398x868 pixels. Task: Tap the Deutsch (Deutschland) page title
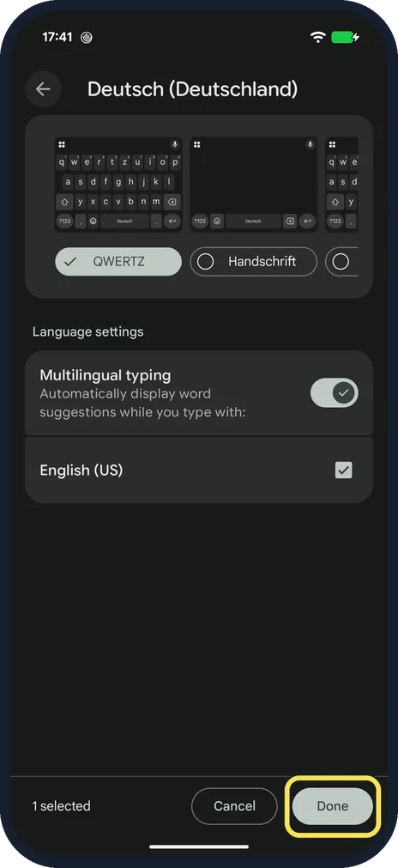click(192, 89)
